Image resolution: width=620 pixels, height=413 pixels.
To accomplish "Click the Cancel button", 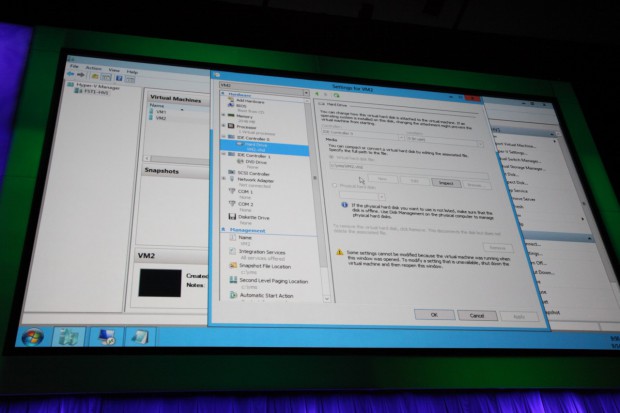I will [476, 314].
